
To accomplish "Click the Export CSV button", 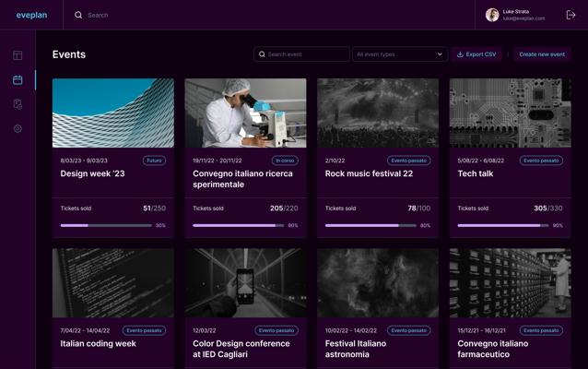I will point(476,54).
